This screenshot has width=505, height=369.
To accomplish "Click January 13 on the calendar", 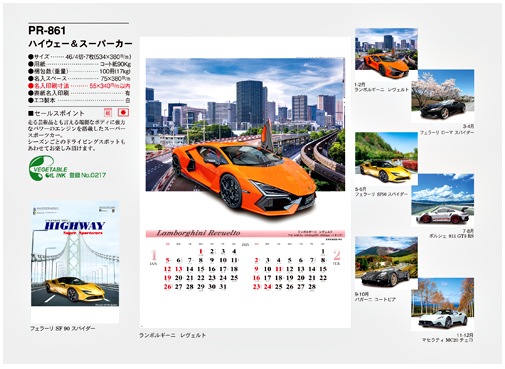I will (x=179, y=269).
